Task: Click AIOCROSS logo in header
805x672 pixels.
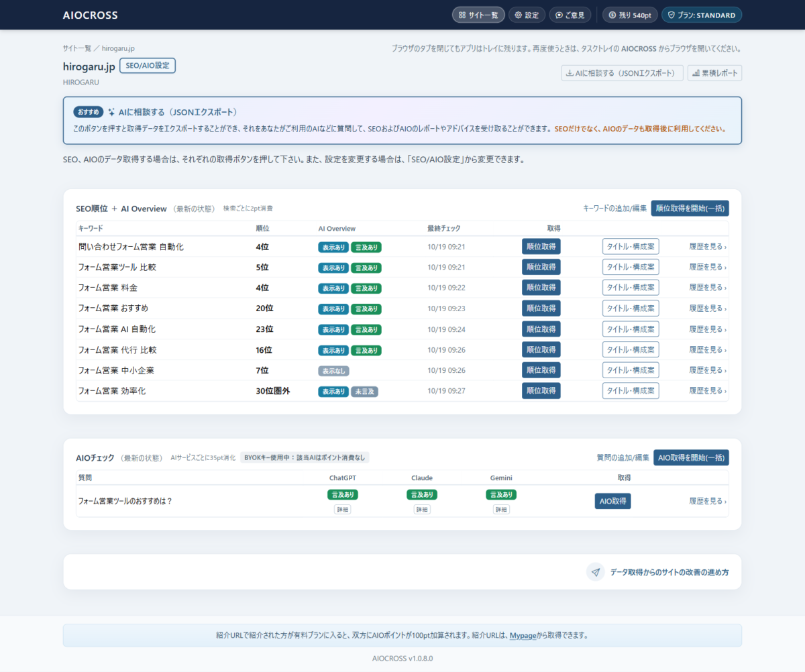Action: tap(90, 15)
